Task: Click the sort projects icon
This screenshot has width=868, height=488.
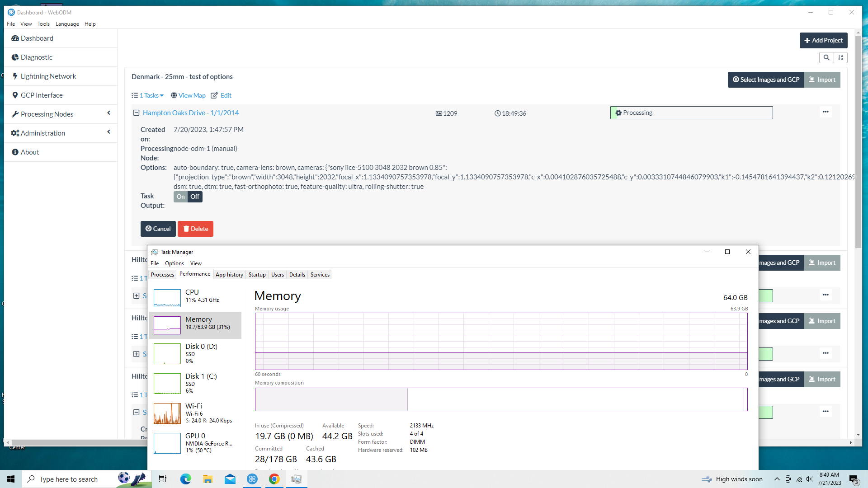Action: [840, 57]
